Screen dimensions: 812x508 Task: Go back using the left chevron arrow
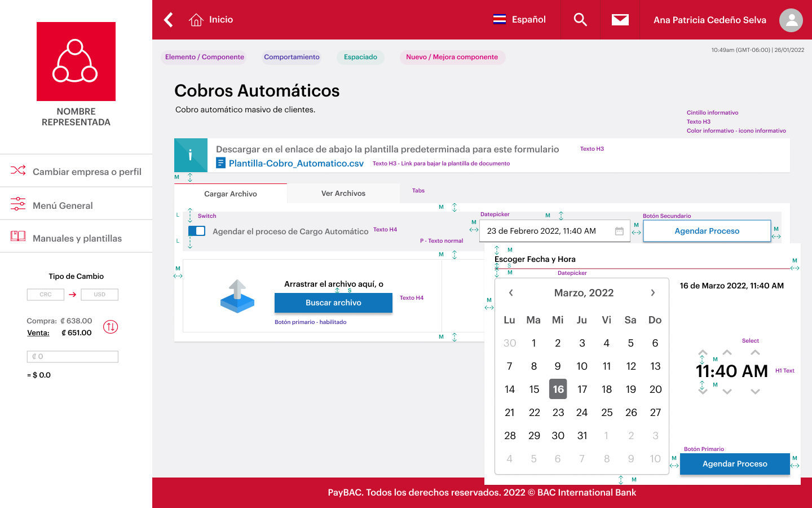(168, 19)
